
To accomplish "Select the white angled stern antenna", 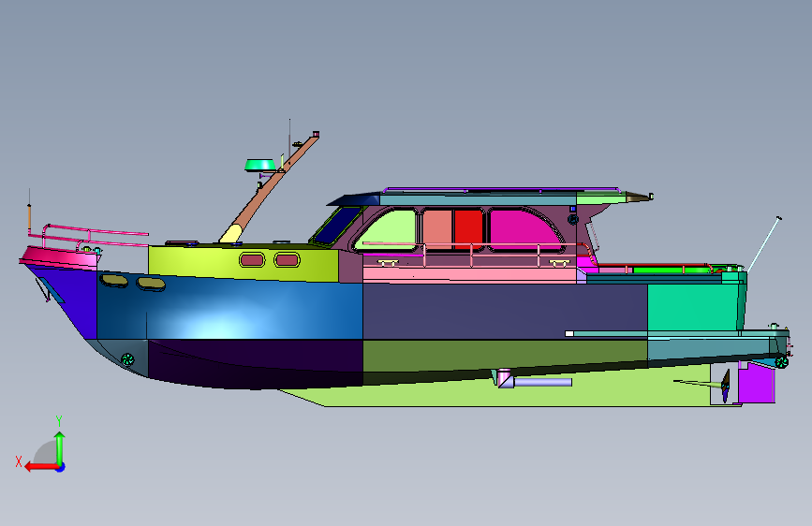I will [763, 244].
